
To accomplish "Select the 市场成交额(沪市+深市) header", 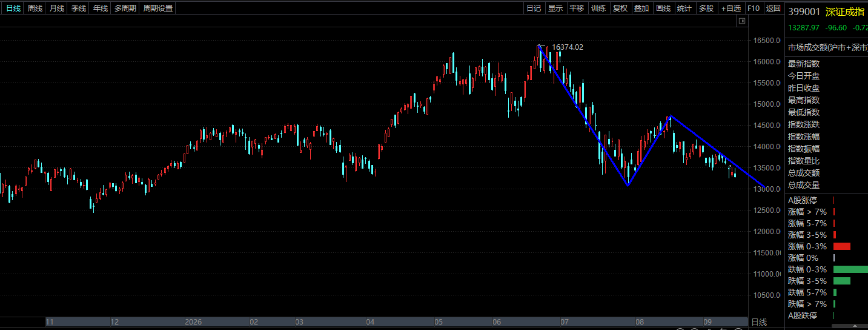I will 827,47.
